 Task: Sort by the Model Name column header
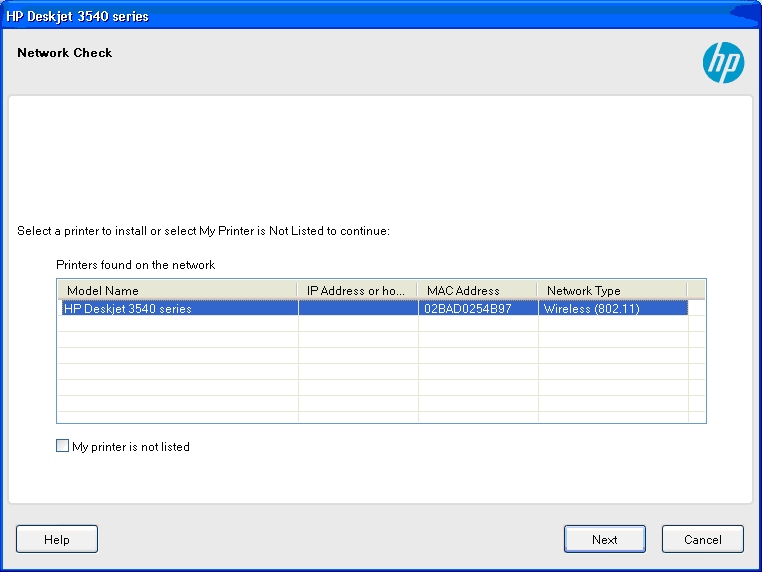pyautogui.click(x=177, y=291)
